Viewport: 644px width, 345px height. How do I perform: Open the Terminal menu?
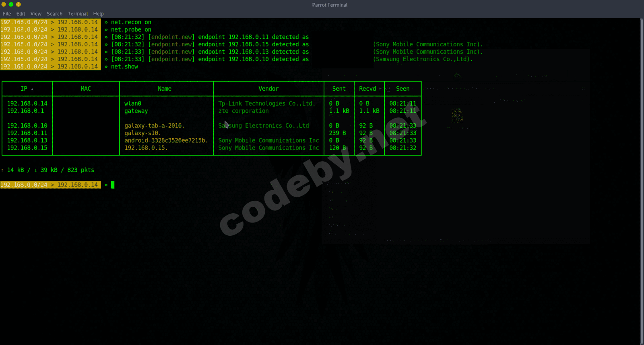[x=78, y=14]
